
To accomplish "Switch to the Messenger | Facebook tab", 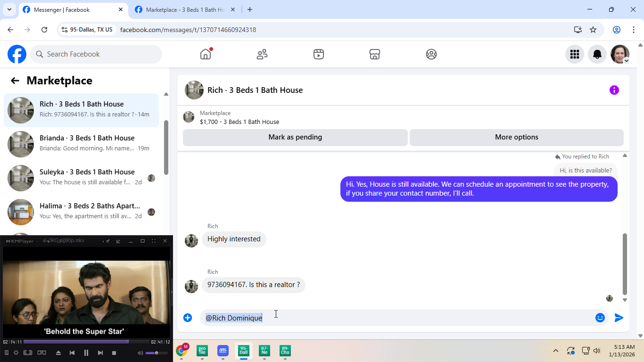I will tap(73, 9).
